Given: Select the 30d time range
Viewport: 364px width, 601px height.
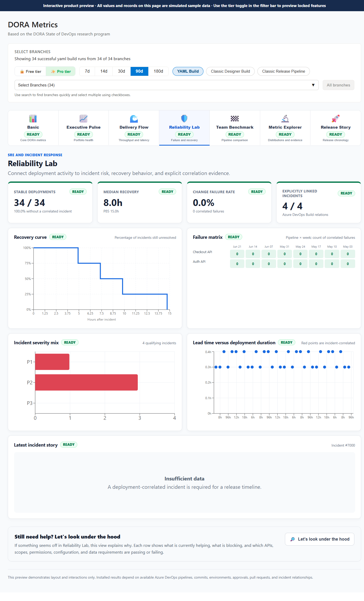Looking at the screenshot, I should tap(122, 71).
